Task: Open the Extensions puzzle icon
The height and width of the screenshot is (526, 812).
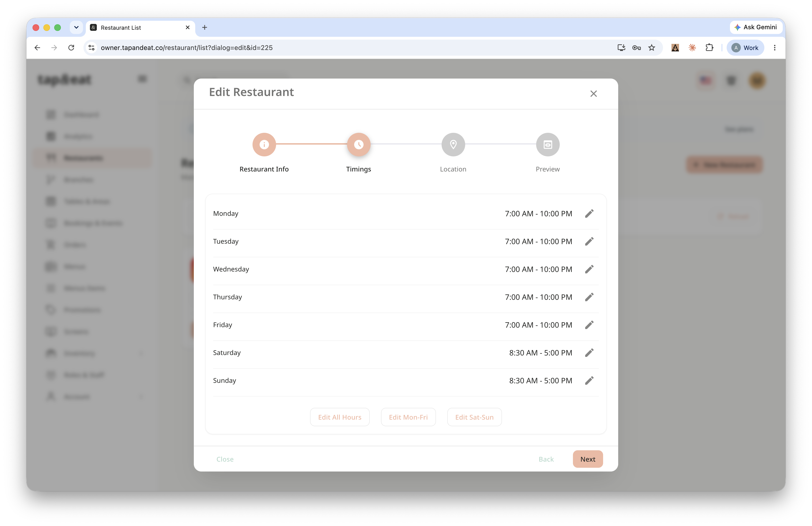Action: (709, 48)
